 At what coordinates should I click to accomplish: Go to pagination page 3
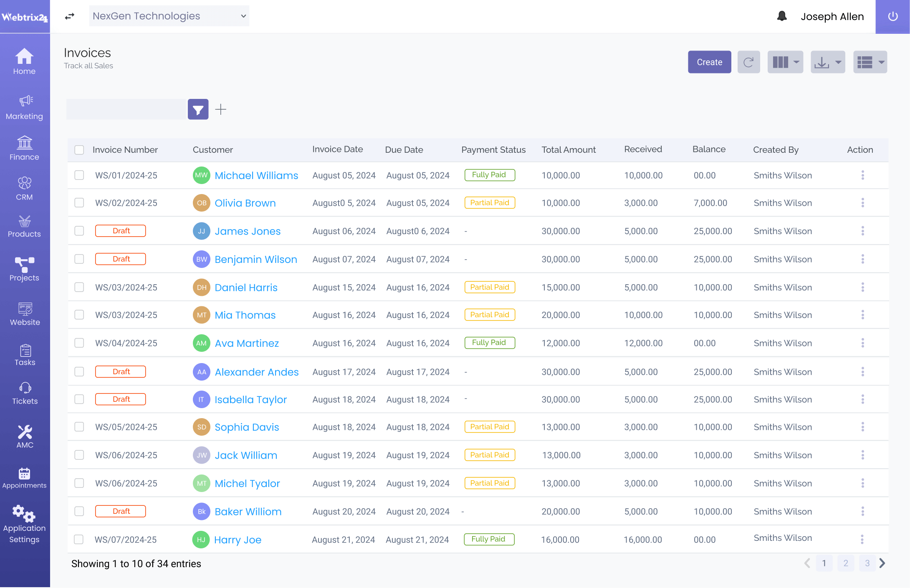867,563
